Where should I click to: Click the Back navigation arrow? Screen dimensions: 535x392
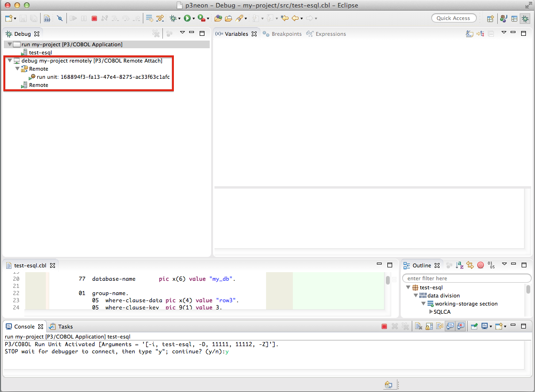[295, 19]
